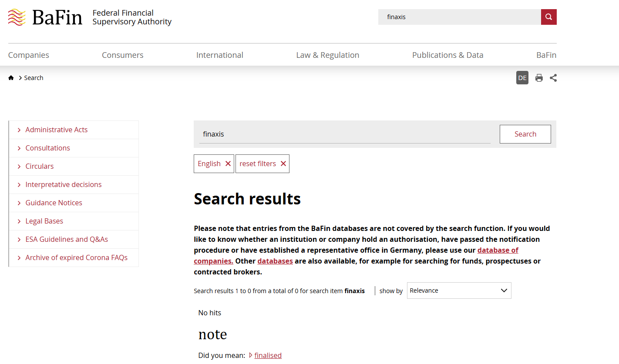The width and height of the screenshot is (619, 364).
Task: Remove the English filter with X
Action: click(x=228, y=164)
